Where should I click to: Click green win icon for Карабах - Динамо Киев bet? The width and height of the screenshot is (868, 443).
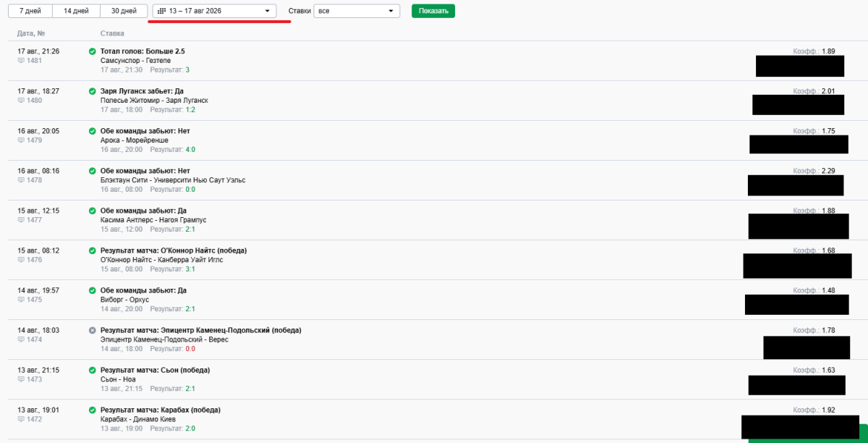[92, 410]
